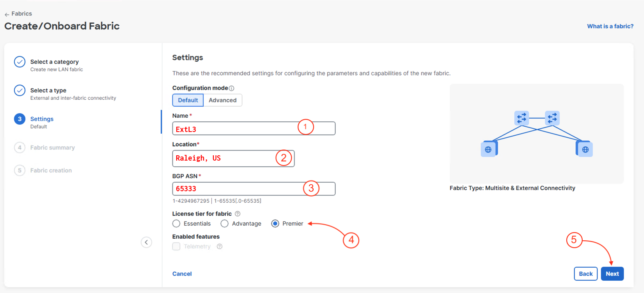The height and width of the screenshot is (293, 644).
Task: Click the left globe node in diagram
Action: tap(488, 149)
